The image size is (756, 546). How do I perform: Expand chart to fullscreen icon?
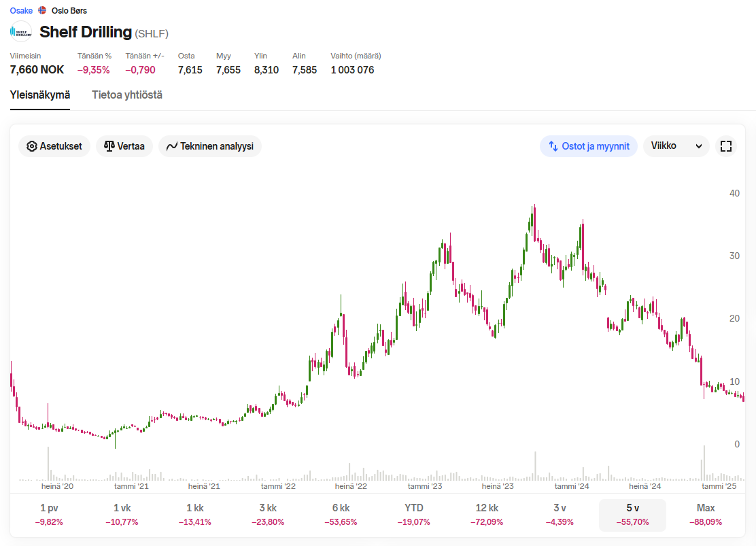tap(725, 146)
